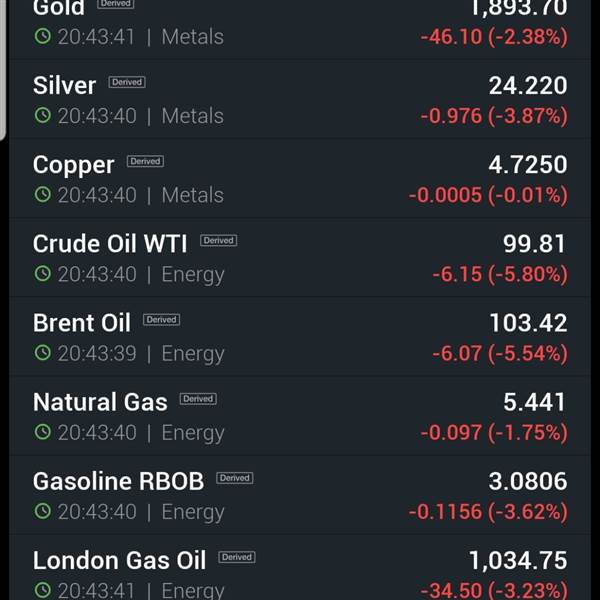Click the clock icon under Natural Gas
Viewport: 600px width, 600px height.
[x=42, y=432]
